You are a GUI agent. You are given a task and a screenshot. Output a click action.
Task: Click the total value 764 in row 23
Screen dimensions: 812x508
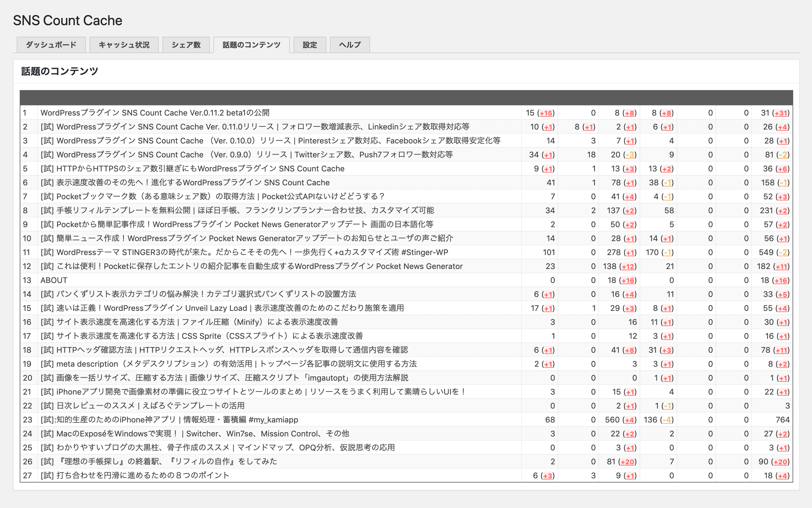[783, 420]
